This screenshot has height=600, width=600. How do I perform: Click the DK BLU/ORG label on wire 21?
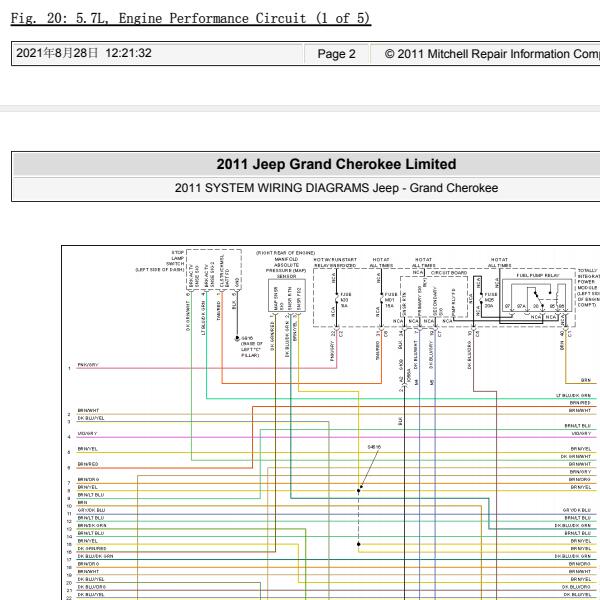click(91, 587)
